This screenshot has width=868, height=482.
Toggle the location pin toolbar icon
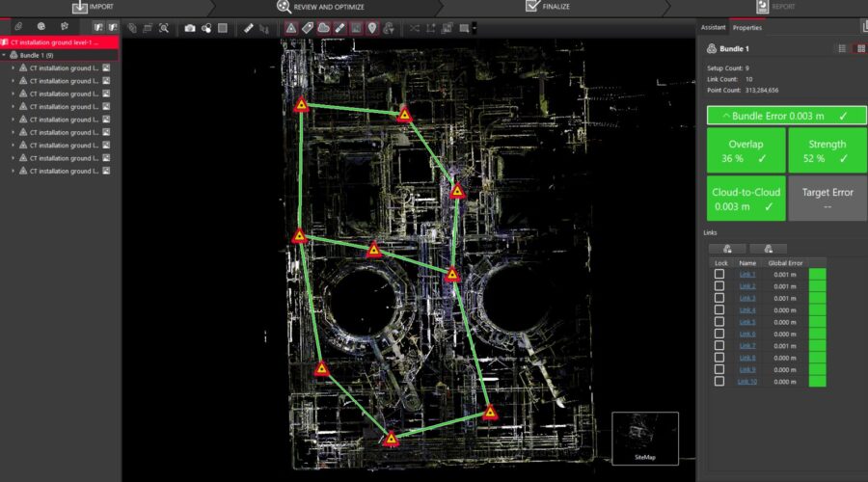[x=372, y=28]
